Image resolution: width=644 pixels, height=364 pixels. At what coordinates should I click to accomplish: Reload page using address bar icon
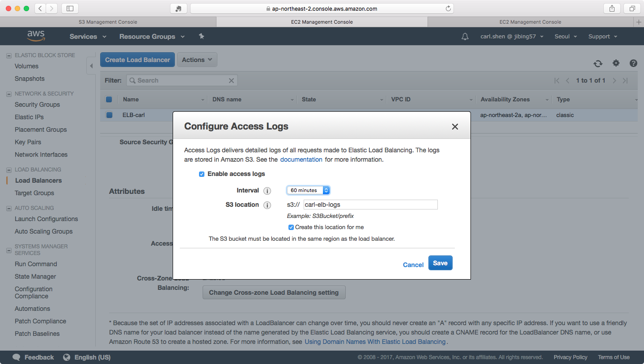pyautogui.click(x=448, y=8)
